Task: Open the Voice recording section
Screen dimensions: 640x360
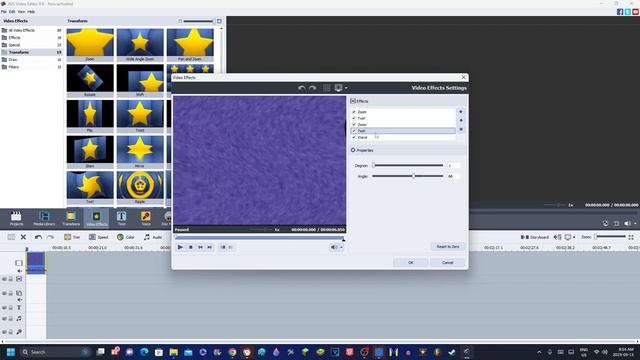Action: tap(146, 218)
